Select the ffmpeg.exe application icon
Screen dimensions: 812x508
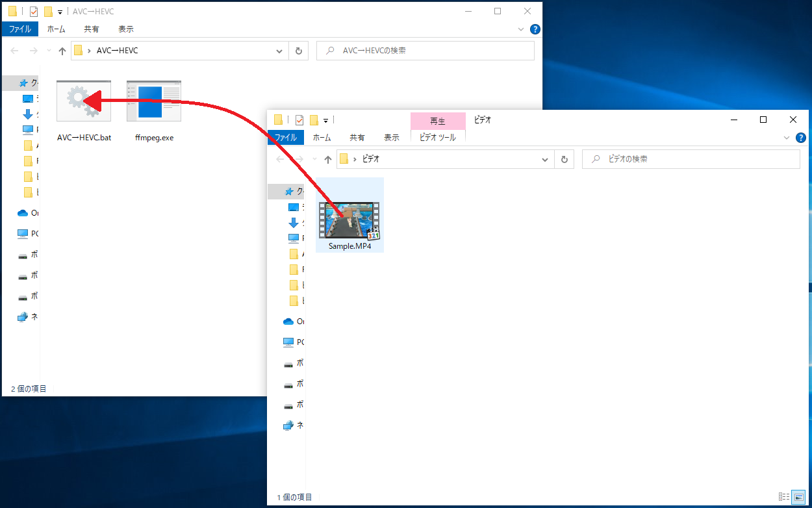point(154,101)
